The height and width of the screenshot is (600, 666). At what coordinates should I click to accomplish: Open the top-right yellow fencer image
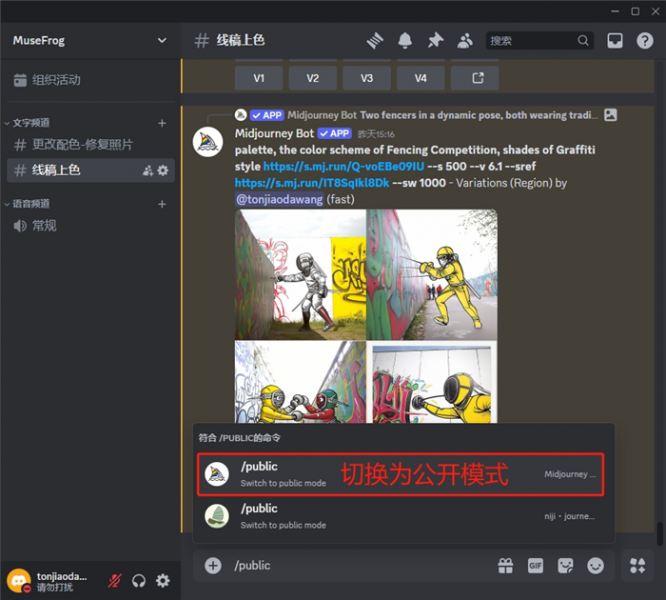(x=432, y=275)
